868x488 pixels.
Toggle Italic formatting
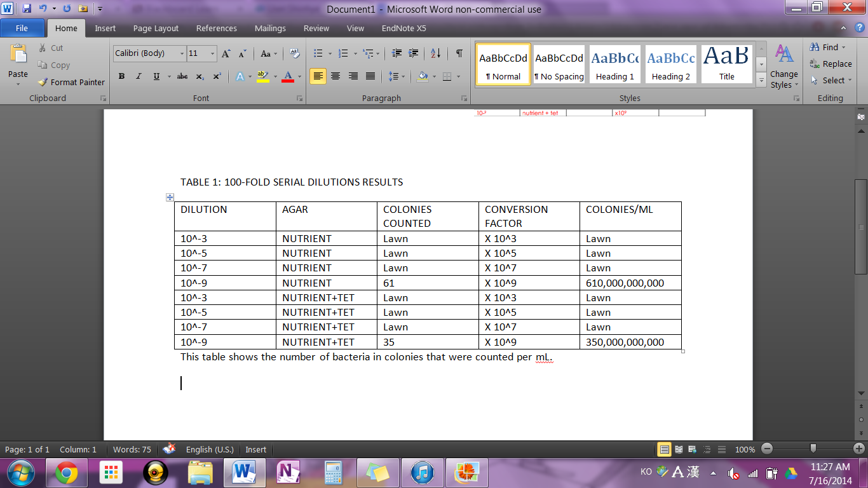point(139,76)
